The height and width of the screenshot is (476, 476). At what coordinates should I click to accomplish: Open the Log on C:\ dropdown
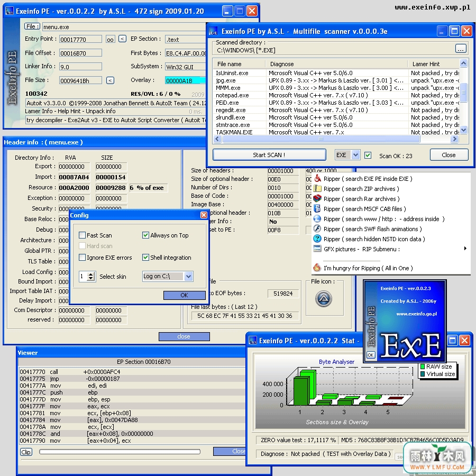click(x=188, y=276)
